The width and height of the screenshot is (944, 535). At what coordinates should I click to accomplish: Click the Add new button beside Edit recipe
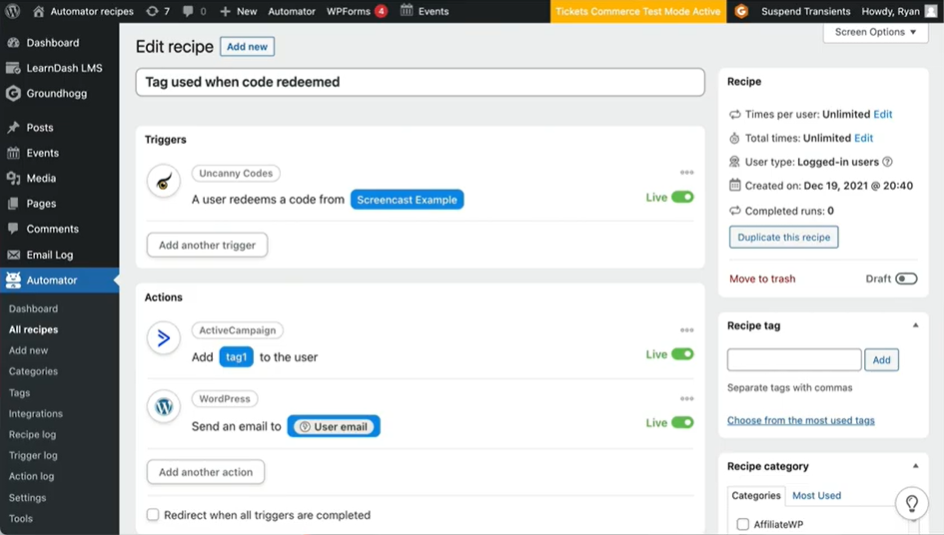pos(247,46)
